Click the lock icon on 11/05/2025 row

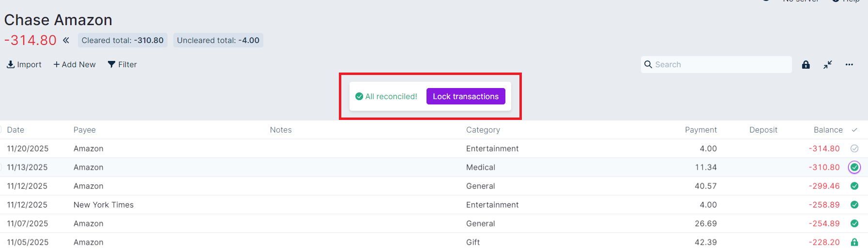point(854,242)
